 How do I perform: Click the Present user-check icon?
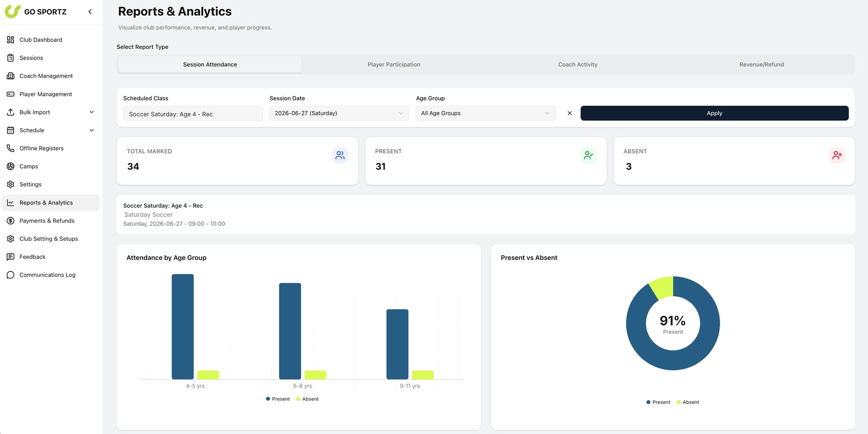tap(589, 155)
